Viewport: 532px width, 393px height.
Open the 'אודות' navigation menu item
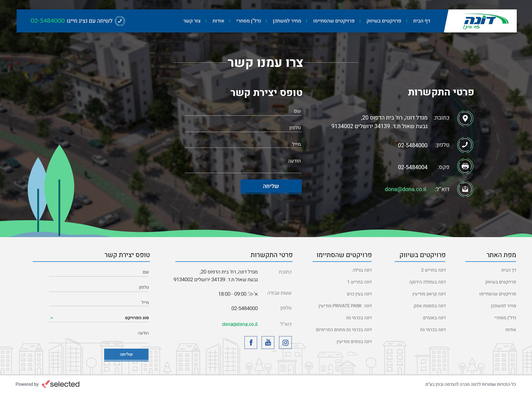pos(218,21)
